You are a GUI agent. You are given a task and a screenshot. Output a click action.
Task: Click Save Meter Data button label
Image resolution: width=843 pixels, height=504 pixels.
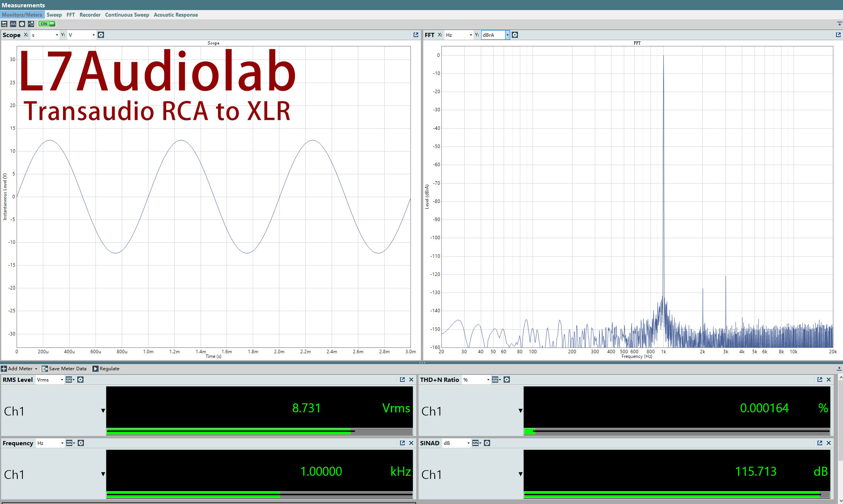68,369
